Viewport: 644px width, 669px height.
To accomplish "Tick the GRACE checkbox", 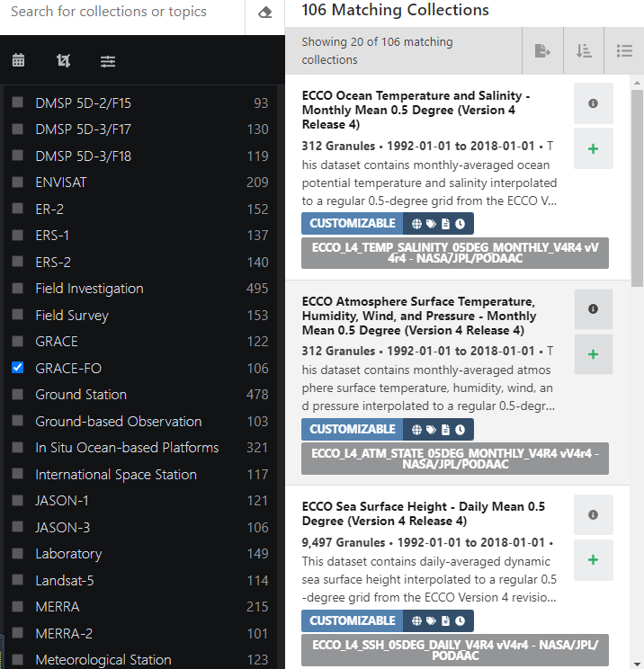I will click(x=17, y=341).
